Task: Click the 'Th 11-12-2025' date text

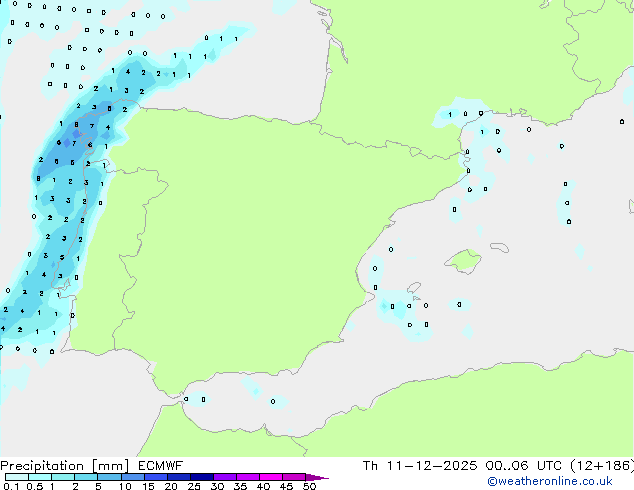Action: (420, 466)
